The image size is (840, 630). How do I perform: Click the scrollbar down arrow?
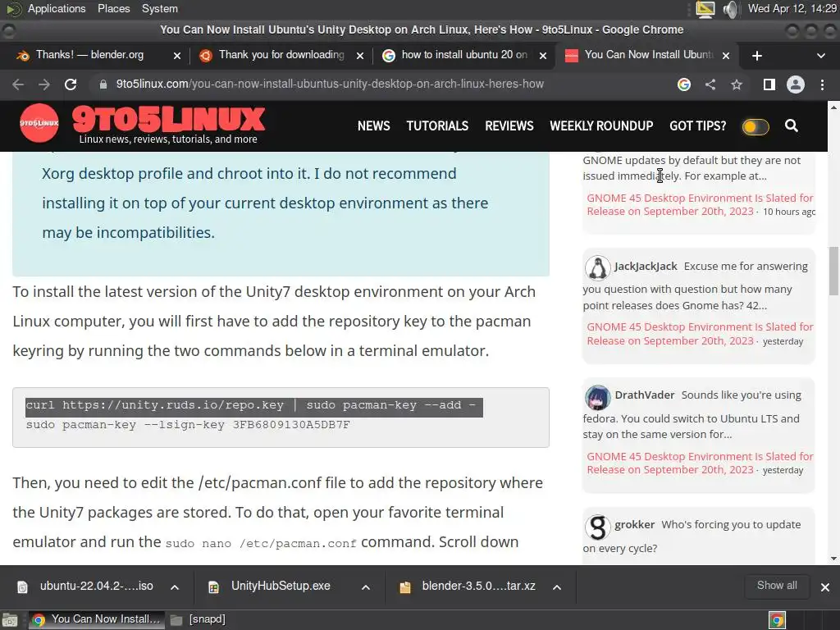coord(833,558)
